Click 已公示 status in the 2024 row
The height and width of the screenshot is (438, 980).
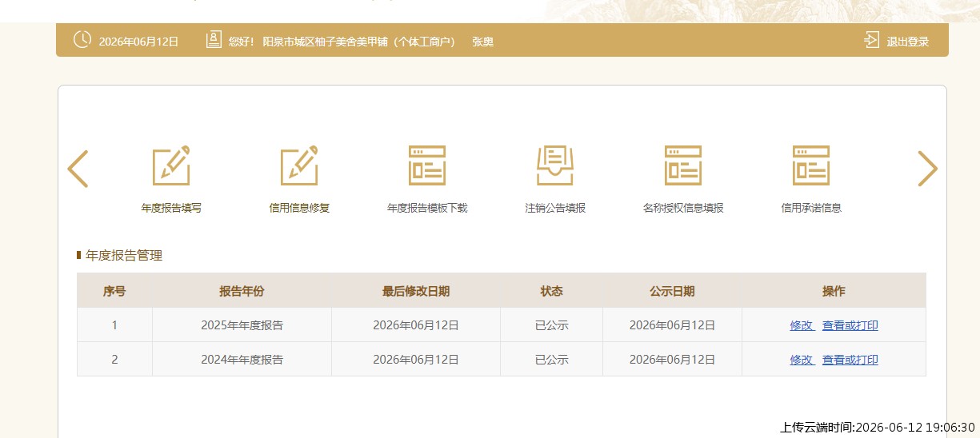click(x=551, y=360)
